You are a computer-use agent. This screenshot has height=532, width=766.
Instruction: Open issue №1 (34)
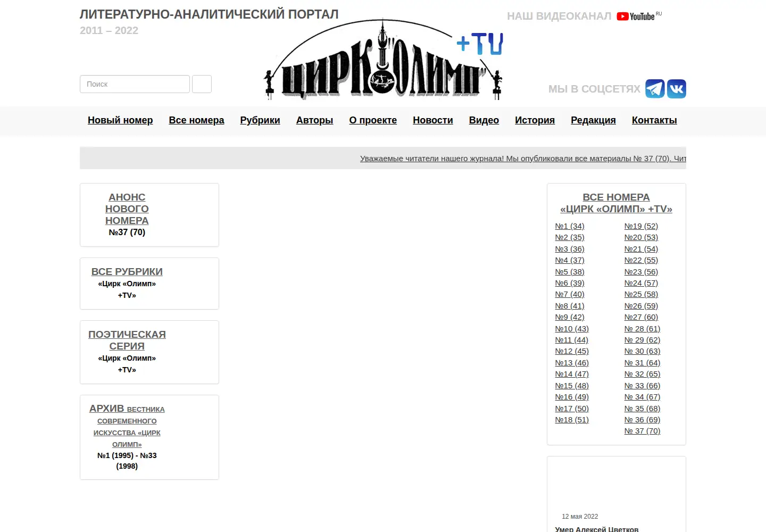(x=570, y=226)
